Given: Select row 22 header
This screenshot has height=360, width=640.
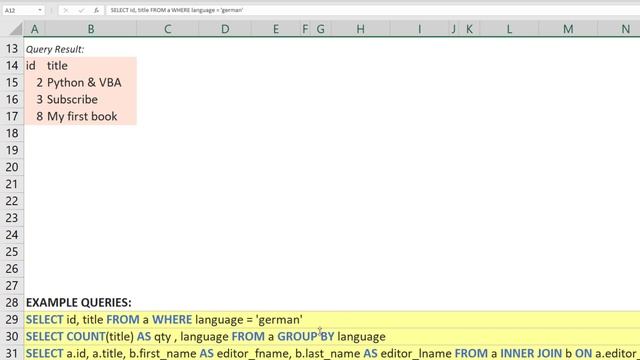Looking at the screenshot, I should 12,201.
